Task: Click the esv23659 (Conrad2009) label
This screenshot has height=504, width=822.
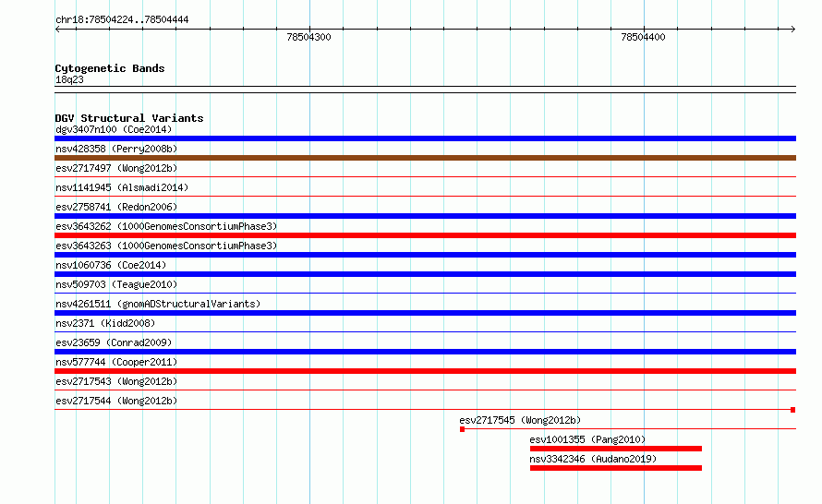Action: 114,342
